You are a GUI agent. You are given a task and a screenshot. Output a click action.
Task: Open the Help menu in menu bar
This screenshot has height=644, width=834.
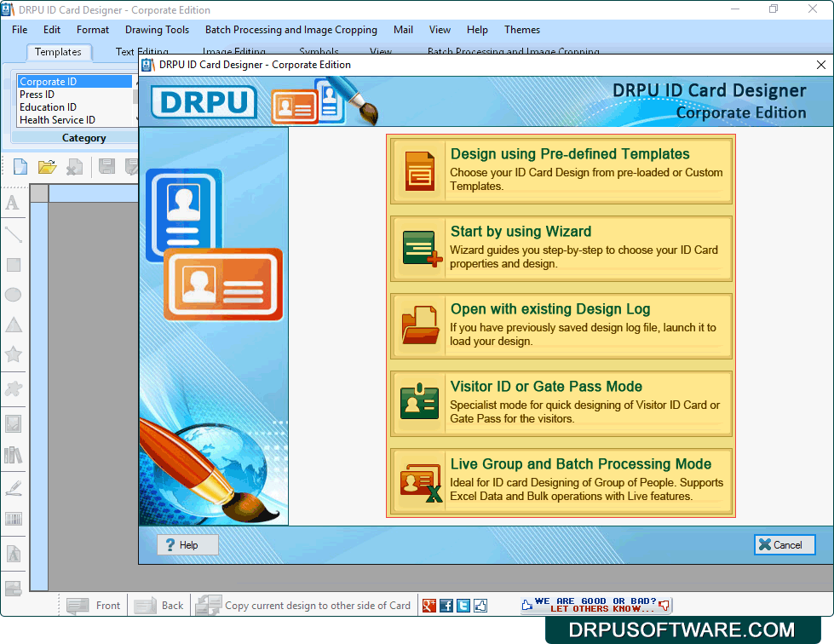(477, 30)
